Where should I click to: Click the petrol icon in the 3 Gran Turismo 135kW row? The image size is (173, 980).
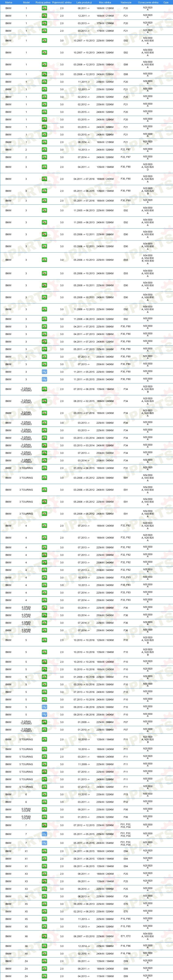44,389
